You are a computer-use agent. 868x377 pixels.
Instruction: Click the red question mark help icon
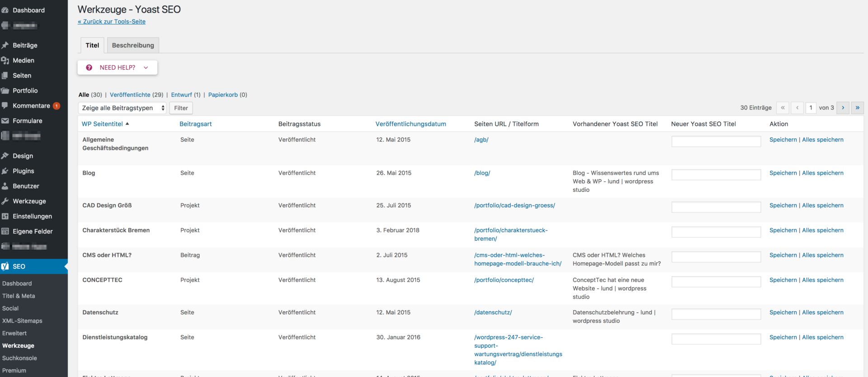pos(89,67)
